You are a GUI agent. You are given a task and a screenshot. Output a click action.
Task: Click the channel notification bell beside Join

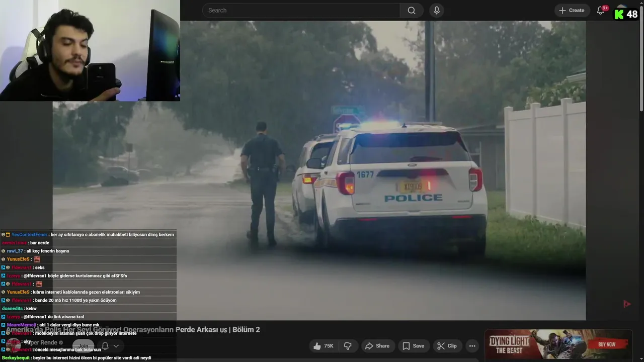pos(105,346)
